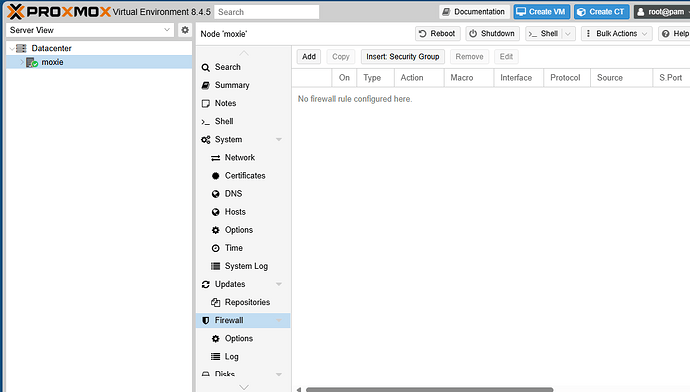Collapse the System menu section

[279, 139]
